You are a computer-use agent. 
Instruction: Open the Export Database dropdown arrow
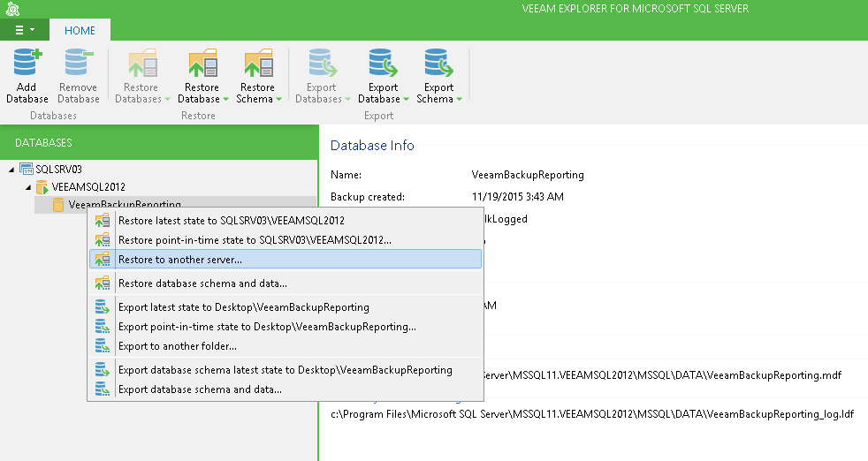[x=407, y=100]
